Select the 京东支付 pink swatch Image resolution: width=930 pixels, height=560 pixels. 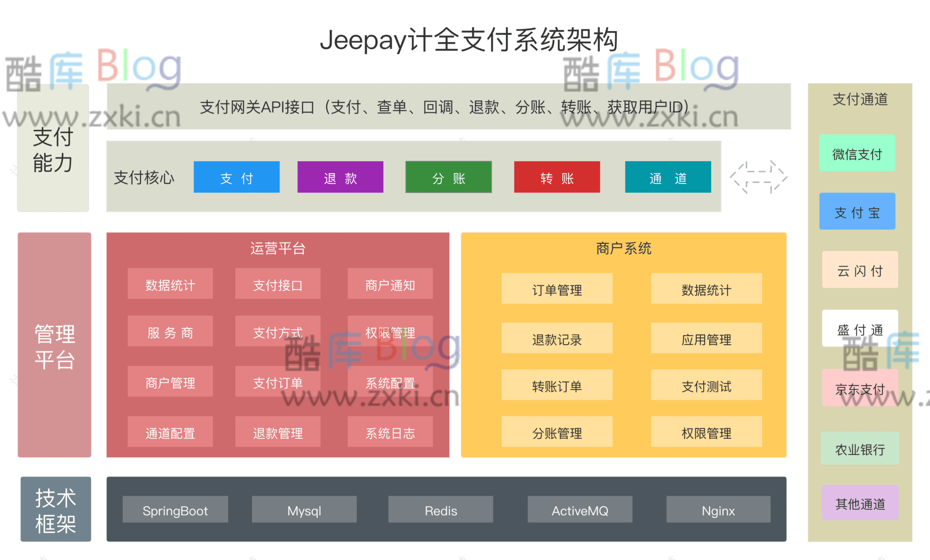(x=860, y=388)
